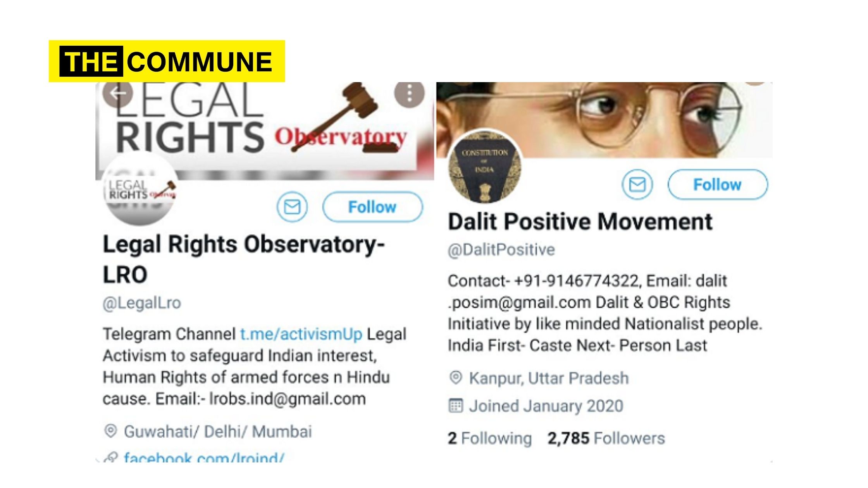This screenshot has height=488, width=868.
Task: Click the message envelope icon for LRO
Action: [x=292, y=207]
